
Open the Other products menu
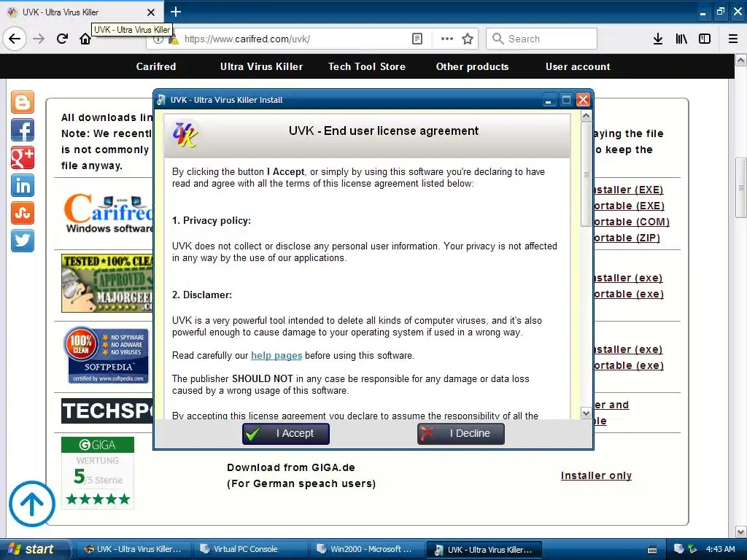(472, 66)
